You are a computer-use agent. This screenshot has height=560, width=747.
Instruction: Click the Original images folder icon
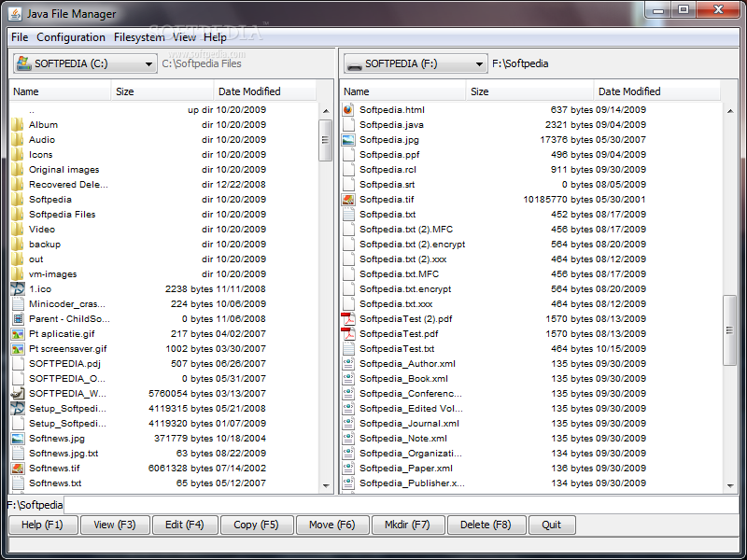(17, 170)
